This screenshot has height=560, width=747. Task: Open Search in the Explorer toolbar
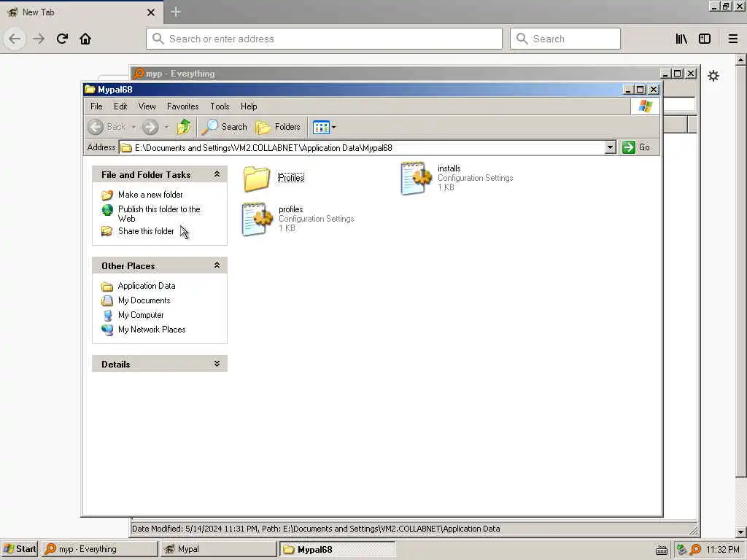[224, 127]
